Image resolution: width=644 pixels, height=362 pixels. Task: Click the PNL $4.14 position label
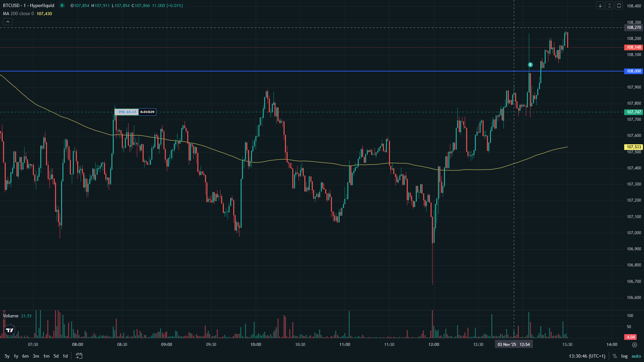(x=127, y=112)
